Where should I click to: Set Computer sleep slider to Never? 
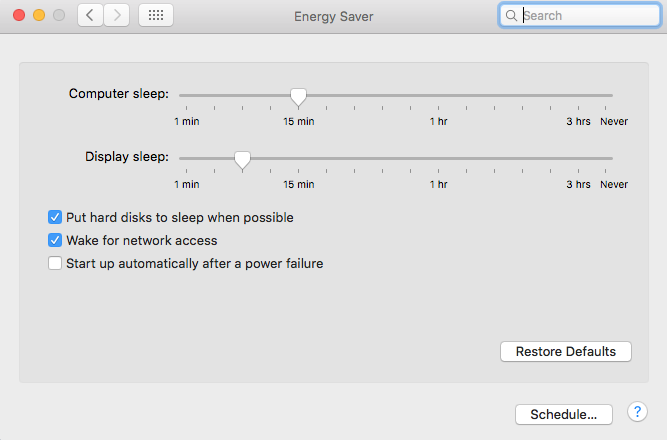[606, 95]
